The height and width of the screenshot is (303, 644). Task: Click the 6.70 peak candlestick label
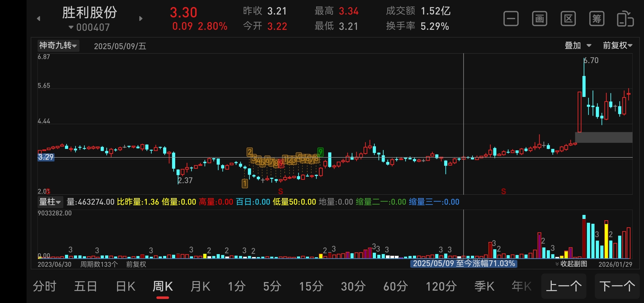coord(591,60)
